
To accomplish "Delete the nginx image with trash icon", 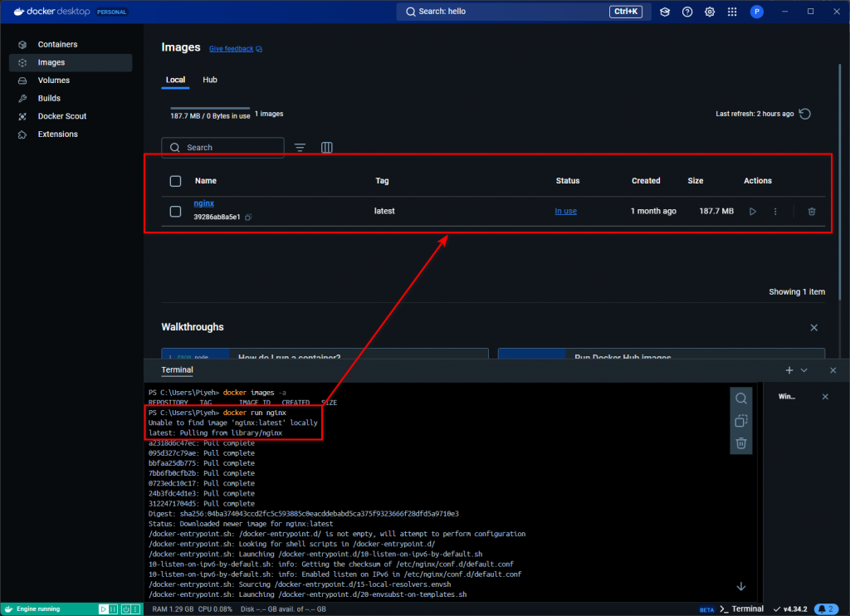I will (812, 212).
